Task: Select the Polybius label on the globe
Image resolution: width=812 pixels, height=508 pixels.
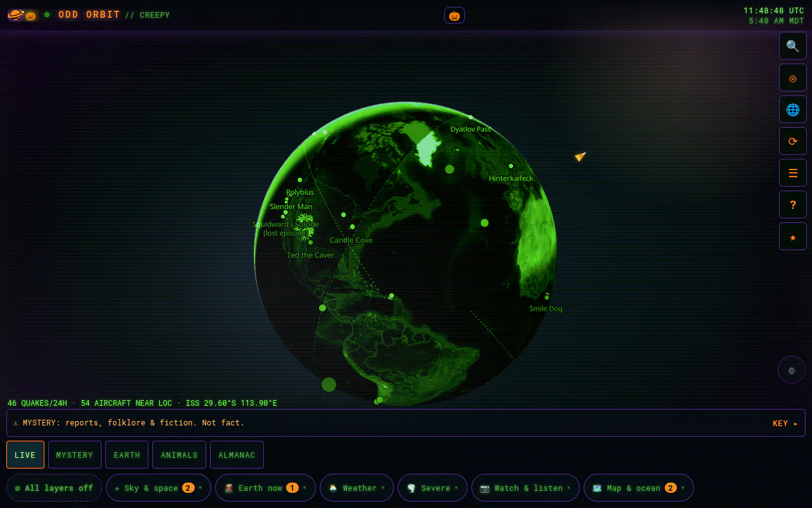Action: pos(300,192)
